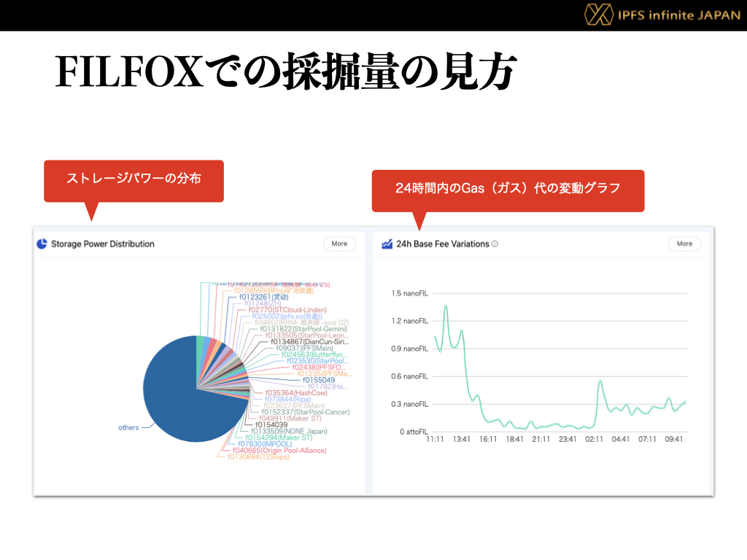Screen dimensions: 747x560
Task: Click the info icon after 24h Base Fee Variations
Action: 495,244
